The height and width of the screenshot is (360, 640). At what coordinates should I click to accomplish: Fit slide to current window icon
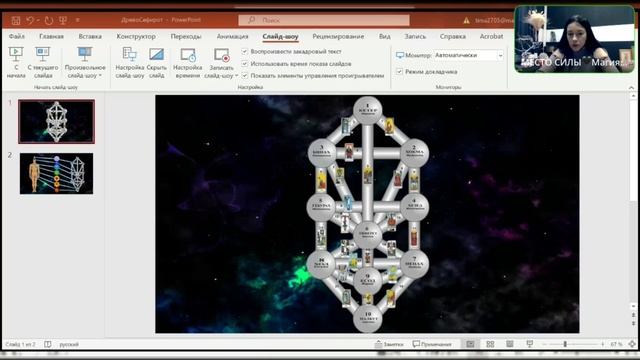tap(632, 344)
